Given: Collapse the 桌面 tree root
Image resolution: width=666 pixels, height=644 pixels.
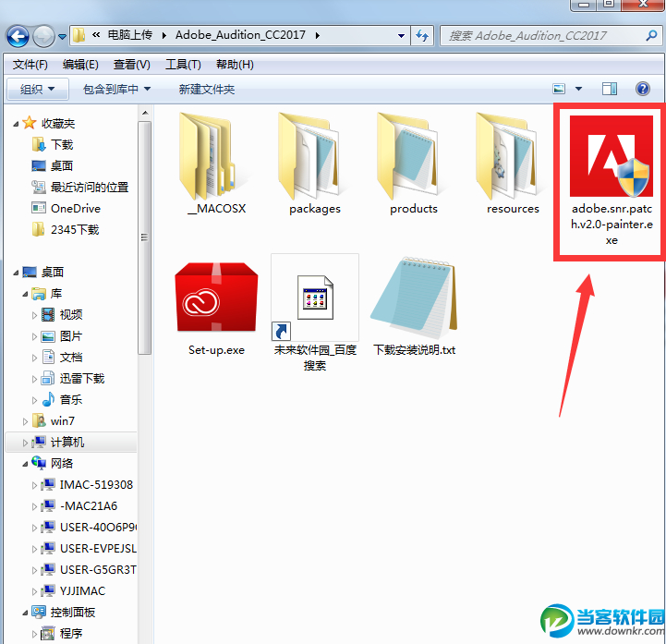Looking at the screenshot, I should 16,273.
